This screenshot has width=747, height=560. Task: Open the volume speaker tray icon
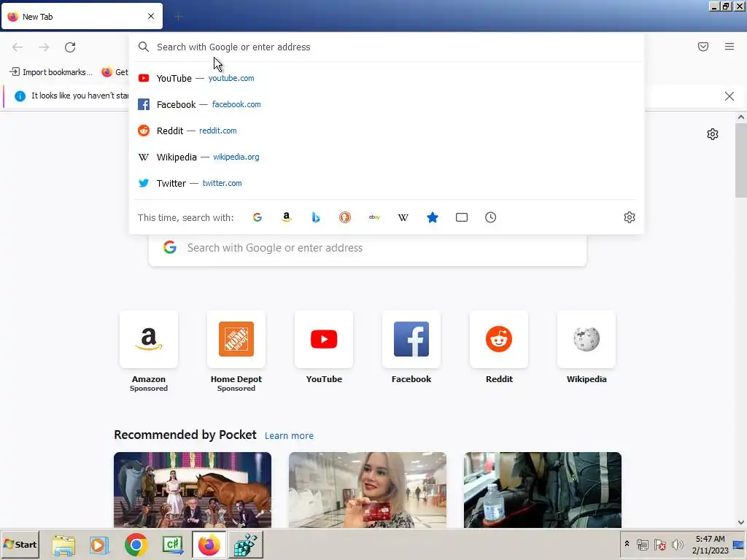pos(677,544)
